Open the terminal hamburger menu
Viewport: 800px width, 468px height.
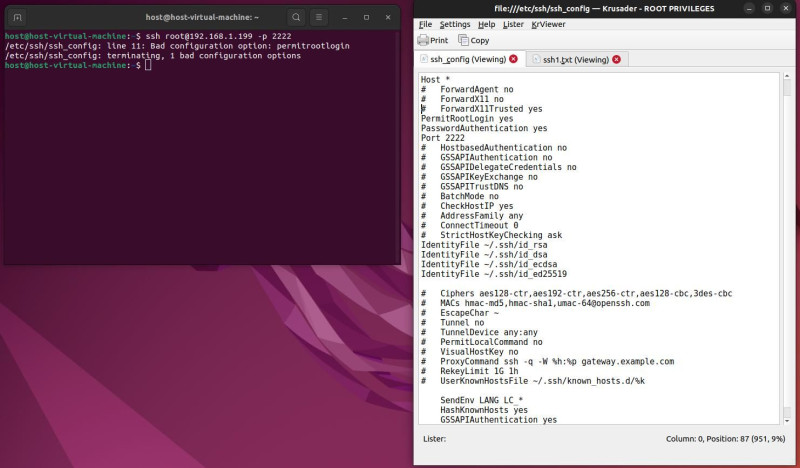click(319, 17)
